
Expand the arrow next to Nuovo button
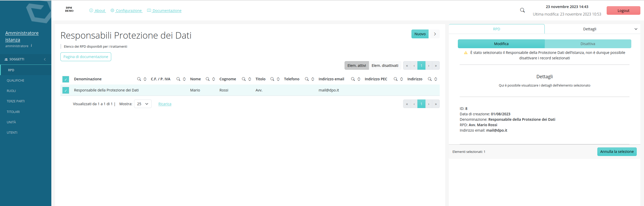tap(435, 34)
